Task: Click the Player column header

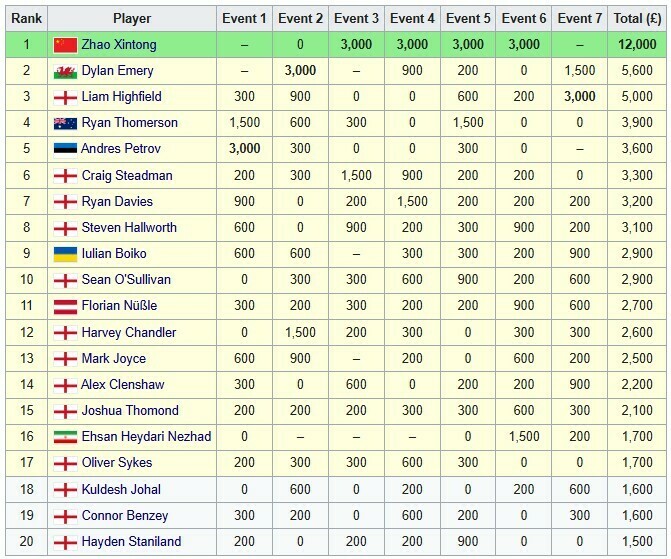Action: [132, 18]
